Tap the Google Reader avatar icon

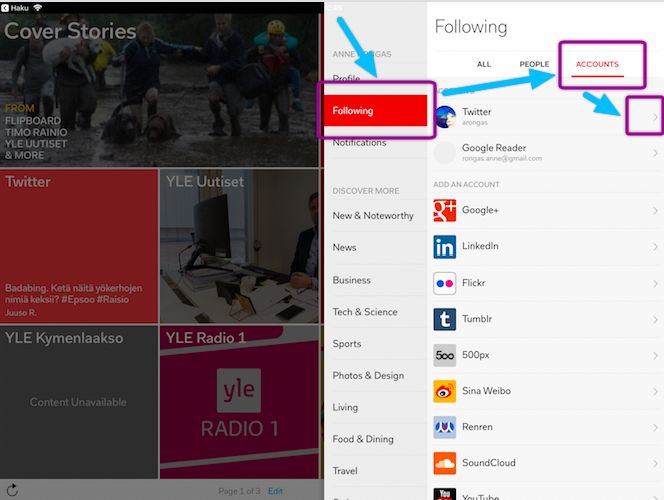pos(445,153)
